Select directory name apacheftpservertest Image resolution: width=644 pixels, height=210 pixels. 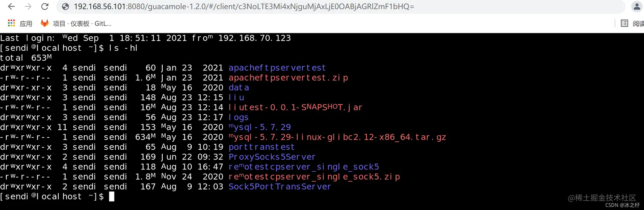click(x=277, y=68)
